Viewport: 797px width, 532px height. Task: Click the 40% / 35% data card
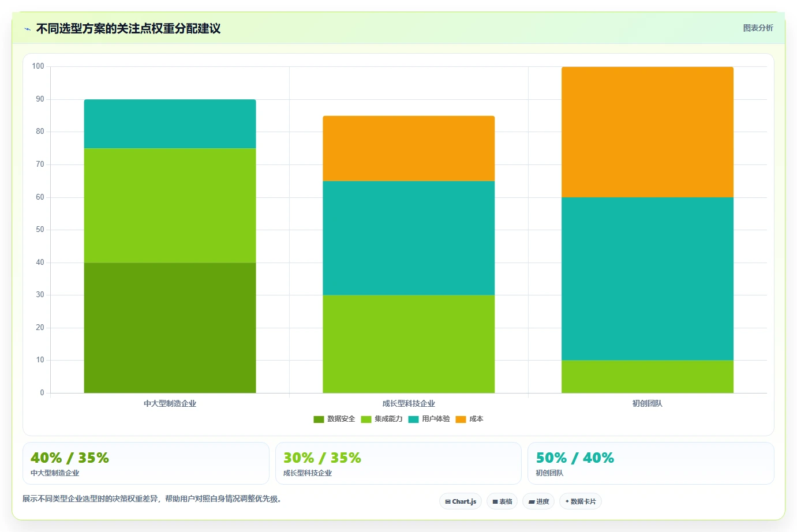(x=146, y=463)
